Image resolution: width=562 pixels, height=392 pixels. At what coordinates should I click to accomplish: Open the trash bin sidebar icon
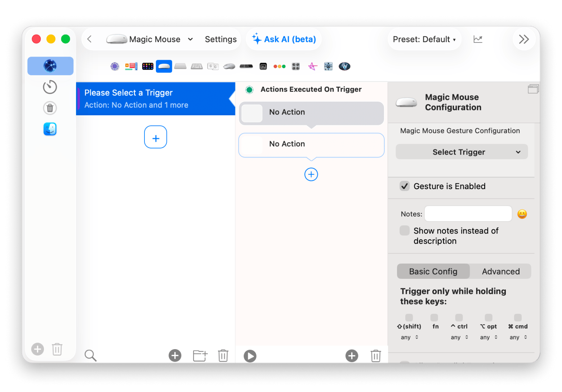[50, 108]
